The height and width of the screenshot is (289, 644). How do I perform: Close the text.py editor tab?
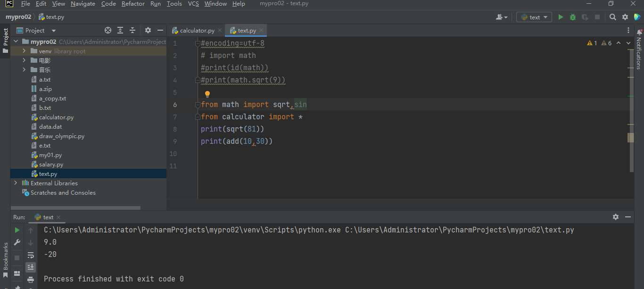(x=262, y=30)
